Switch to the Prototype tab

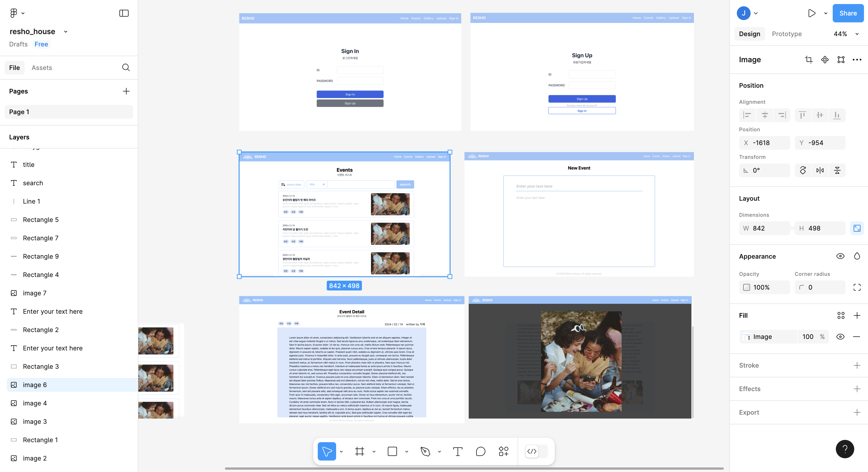[786, 34]
